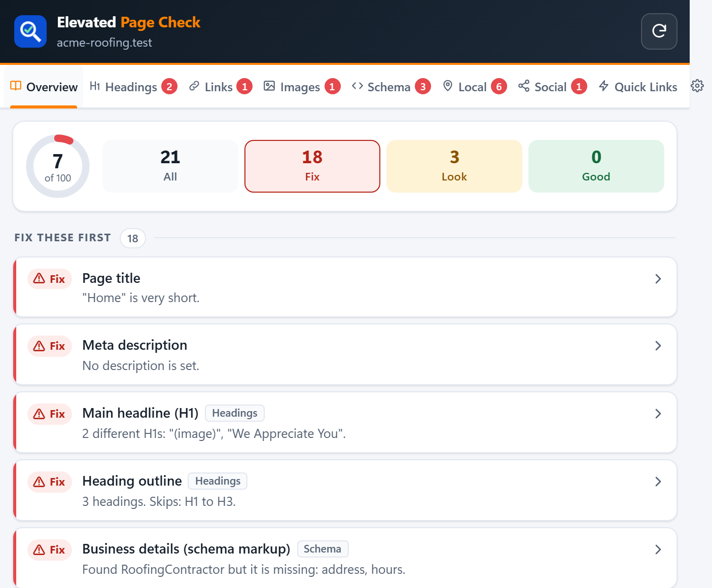Click the Found RoofingContractor missing address text
The image size is (712, 588).
[243, 569]
